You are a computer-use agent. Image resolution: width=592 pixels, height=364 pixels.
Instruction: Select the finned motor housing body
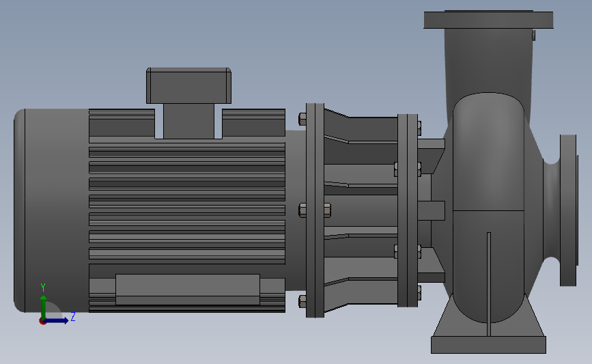point(187,210)
